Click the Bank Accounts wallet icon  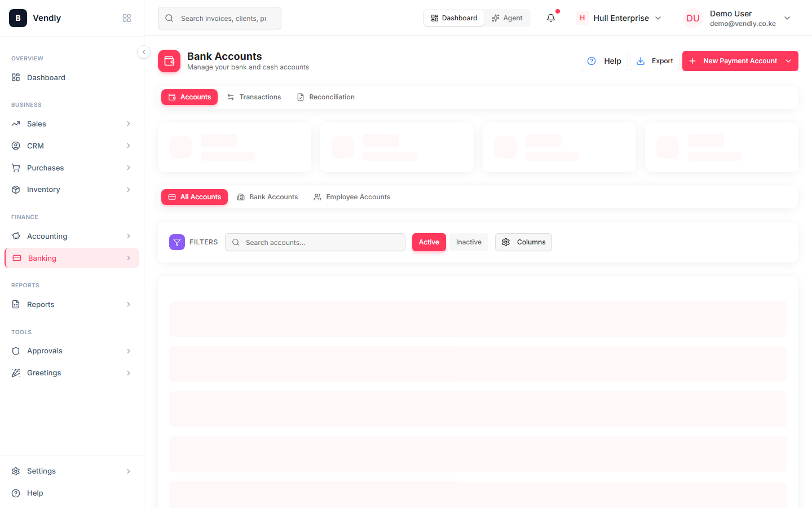point(169,61)
